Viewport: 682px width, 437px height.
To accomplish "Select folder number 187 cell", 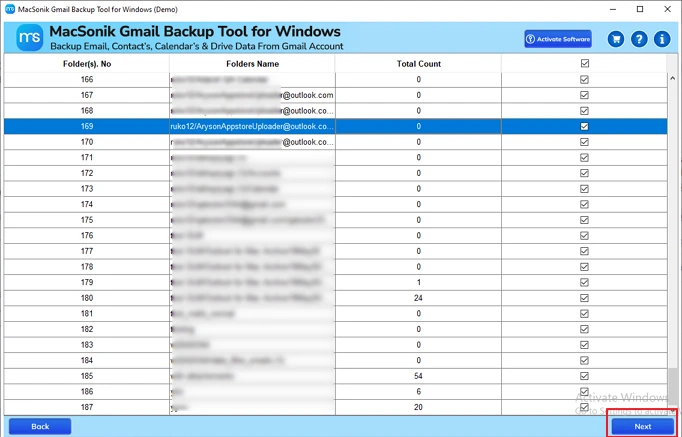I will (x=87, y=407).
